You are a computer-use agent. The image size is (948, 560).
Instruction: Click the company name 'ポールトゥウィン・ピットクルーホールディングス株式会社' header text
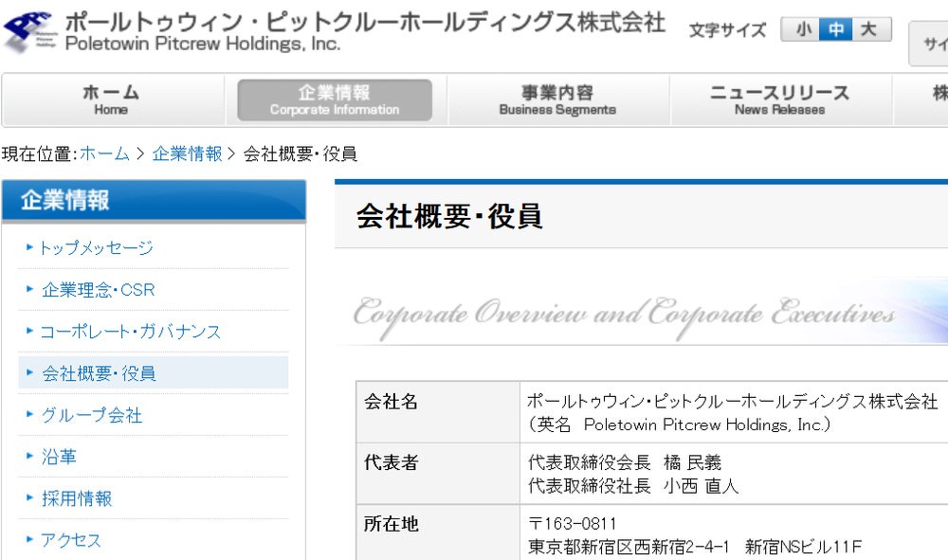(x=365, y=23)
